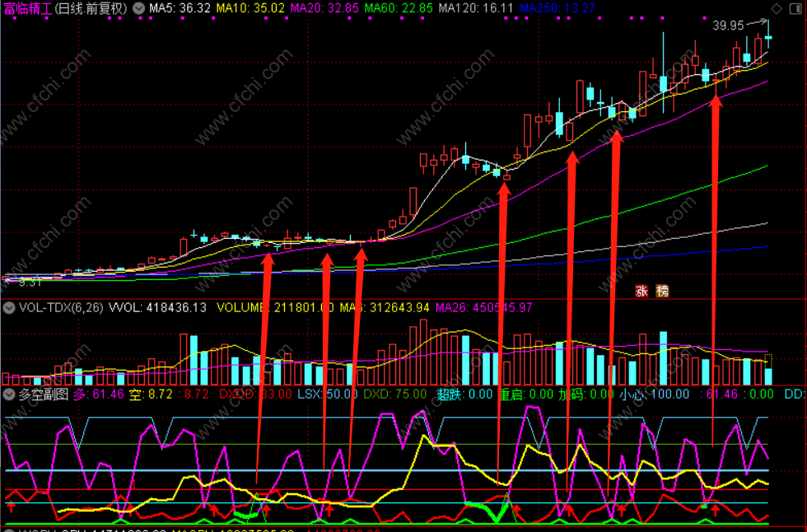Select the LSX: 50.00 indicator value
The image size is (807, 532).
coord(328,394)
